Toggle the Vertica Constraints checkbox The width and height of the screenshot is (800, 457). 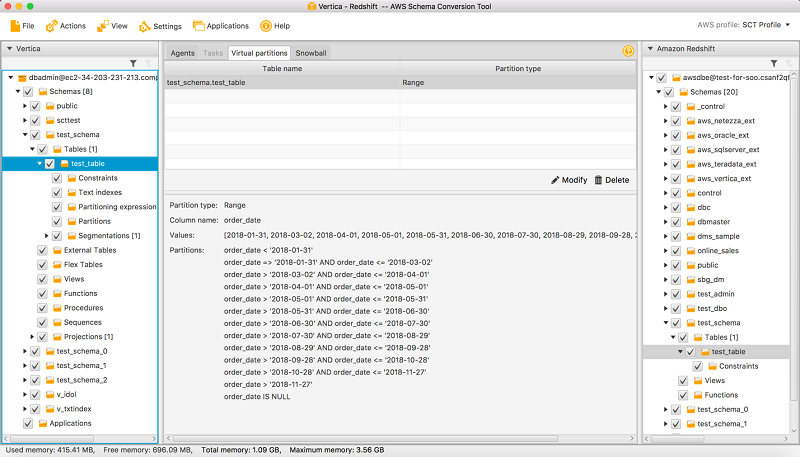(x=57, y=178)
